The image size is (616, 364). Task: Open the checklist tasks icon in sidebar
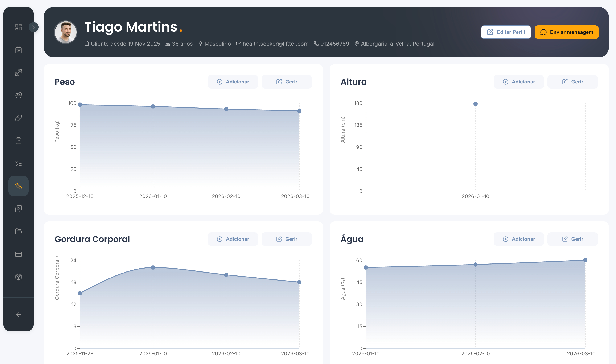(x=18, y=163)
